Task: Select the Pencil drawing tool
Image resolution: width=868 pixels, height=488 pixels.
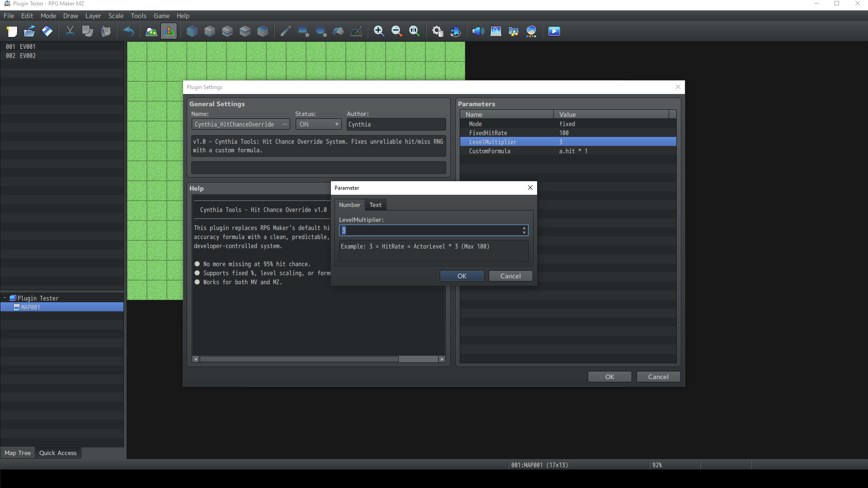Action: coord(285,31)
